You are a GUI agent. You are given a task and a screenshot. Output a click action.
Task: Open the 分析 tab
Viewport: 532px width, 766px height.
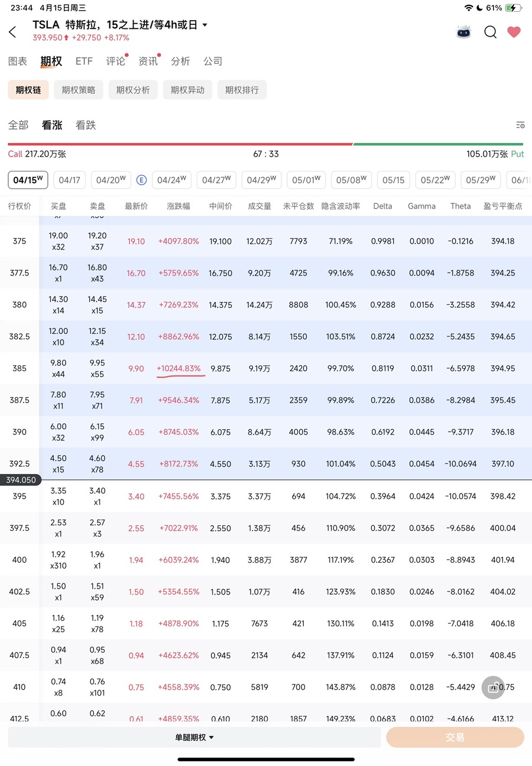point(180,61)
